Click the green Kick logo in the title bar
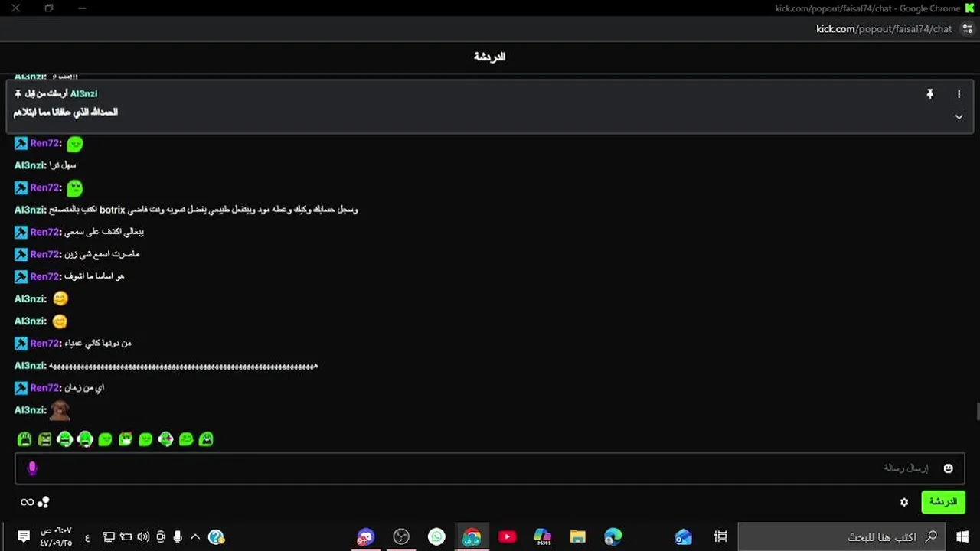The height and width of the screenshot is (551, 980). 969,8
